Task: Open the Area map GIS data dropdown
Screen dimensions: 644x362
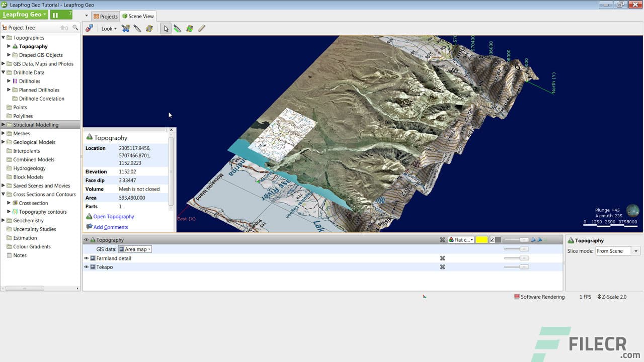Action: [134, 249]
